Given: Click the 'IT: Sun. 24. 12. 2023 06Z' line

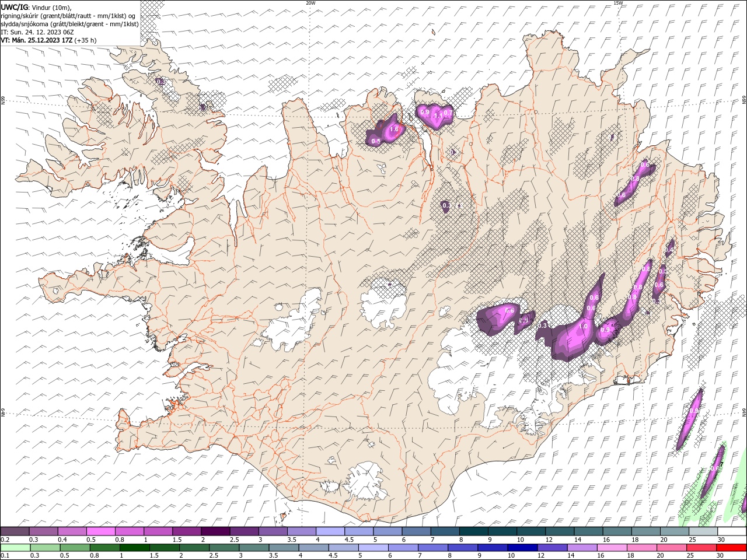Looking at the screenshot, I should 39,32.
